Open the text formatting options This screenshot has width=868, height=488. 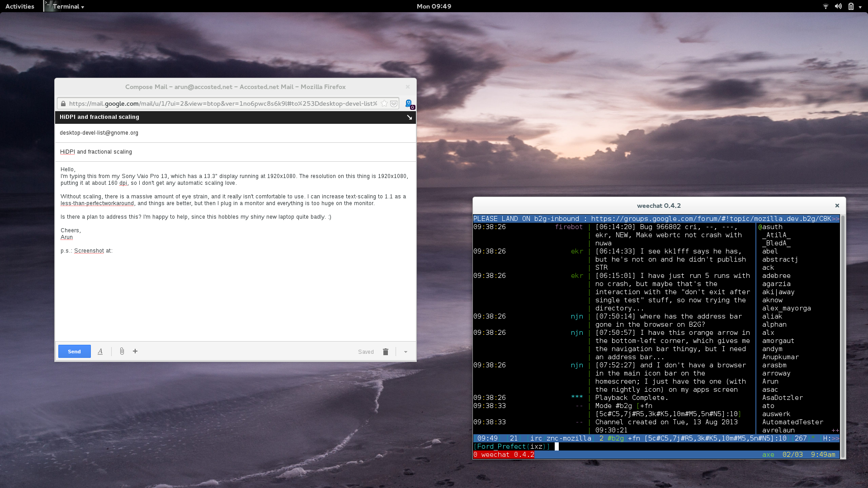pos(100,352)
